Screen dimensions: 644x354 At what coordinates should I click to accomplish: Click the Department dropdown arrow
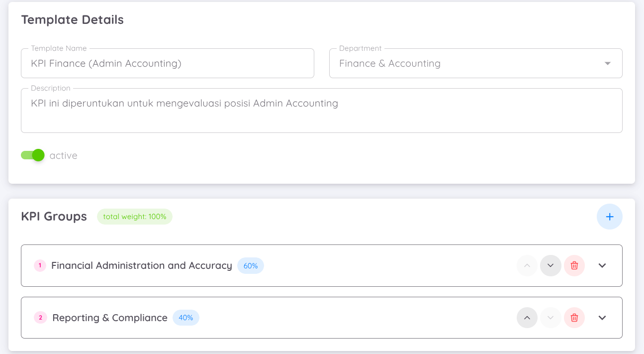[608, 64]
